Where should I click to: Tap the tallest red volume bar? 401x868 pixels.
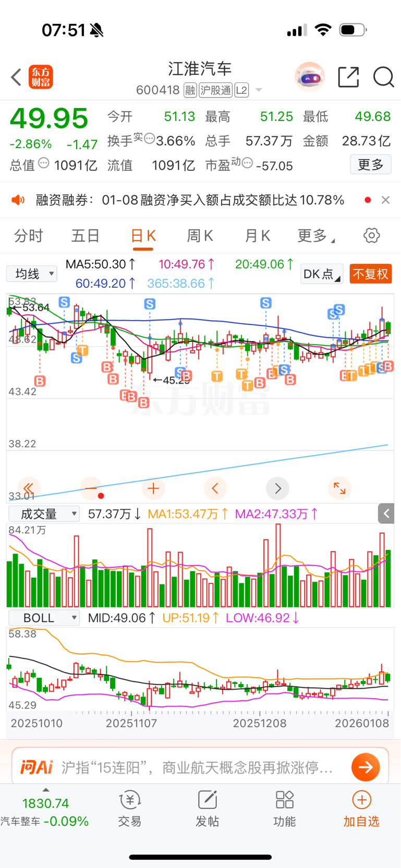278,565
